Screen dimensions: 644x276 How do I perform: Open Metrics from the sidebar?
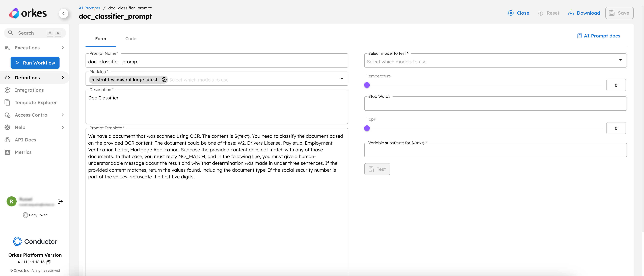23,152
